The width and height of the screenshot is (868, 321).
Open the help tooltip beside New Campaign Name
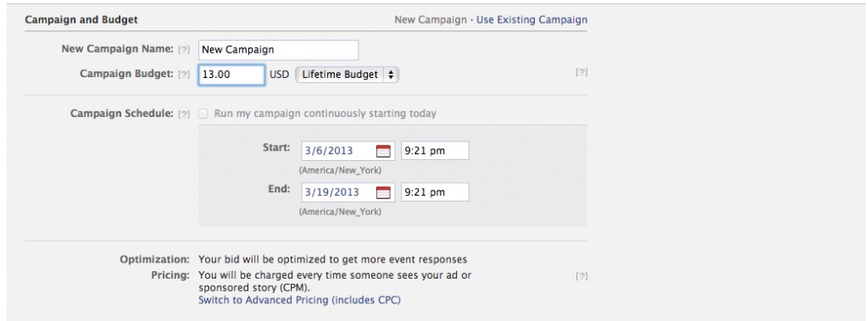(x=184, y=49)
